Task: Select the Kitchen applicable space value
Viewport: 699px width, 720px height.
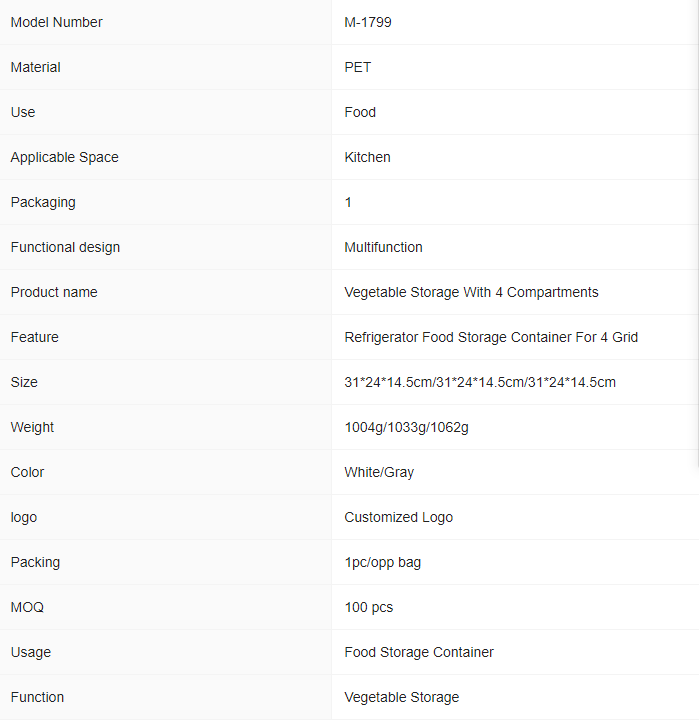Action: (x=367, y=157)
